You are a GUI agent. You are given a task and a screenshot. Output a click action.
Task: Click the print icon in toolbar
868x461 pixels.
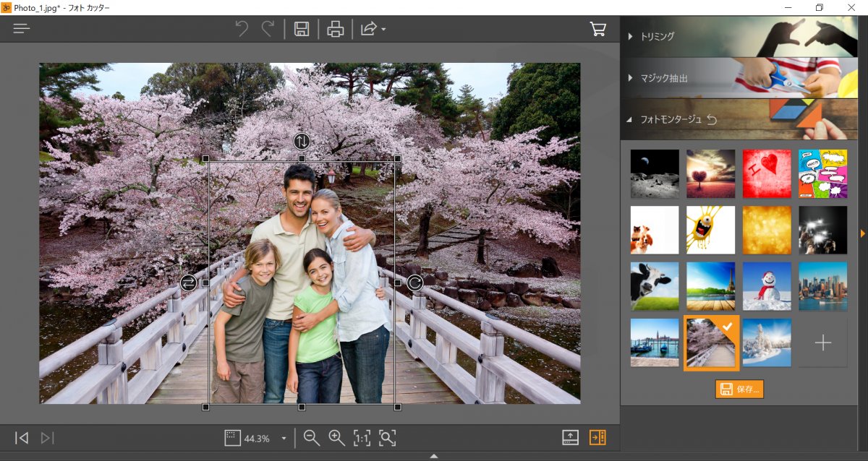(335, 29)
